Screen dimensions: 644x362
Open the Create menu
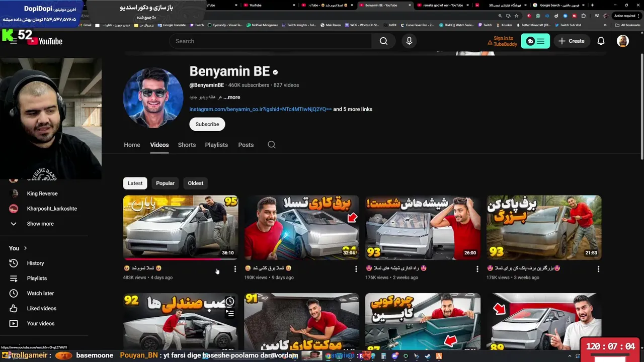[572, 41]
